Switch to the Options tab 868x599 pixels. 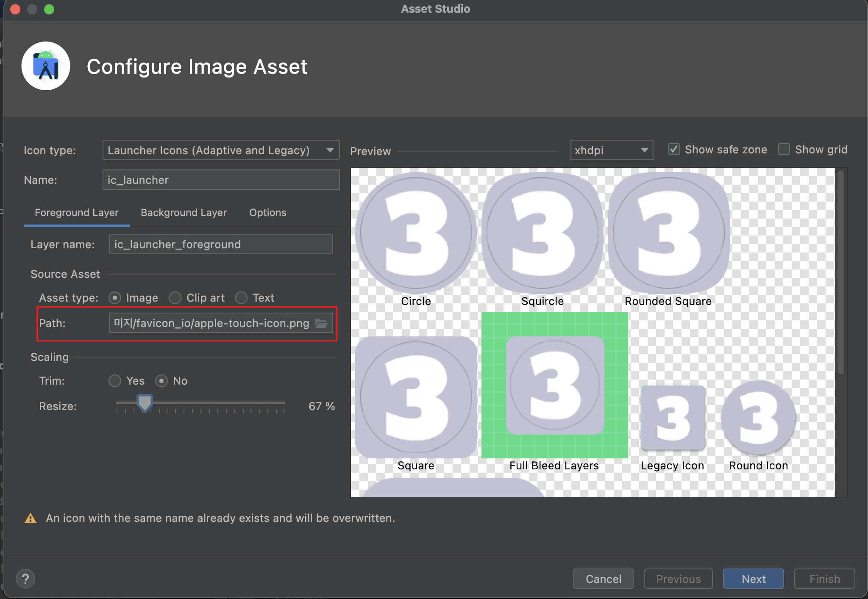pos(267,213)
